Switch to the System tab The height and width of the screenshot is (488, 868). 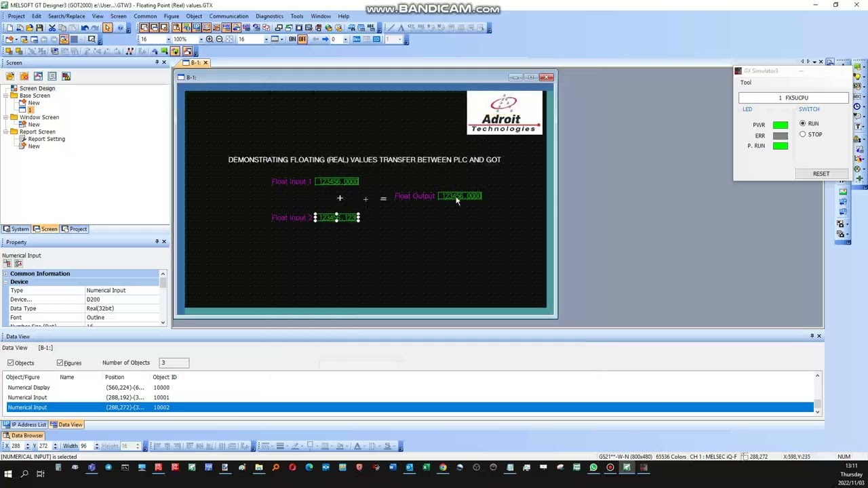pos(16,229)
